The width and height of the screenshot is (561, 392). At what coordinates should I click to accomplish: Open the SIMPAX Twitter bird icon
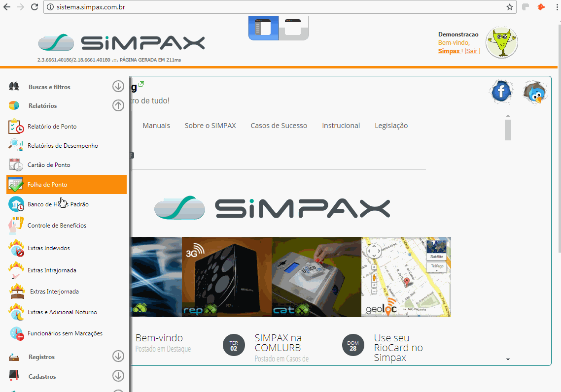coord(534,92)
